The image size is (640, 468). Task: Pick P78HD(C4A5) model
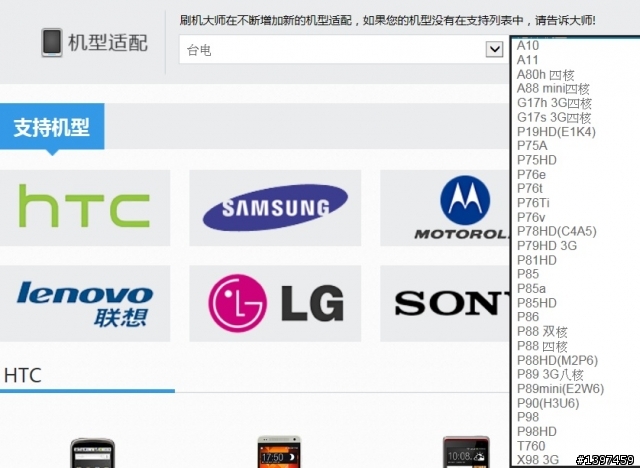point(556,231)
